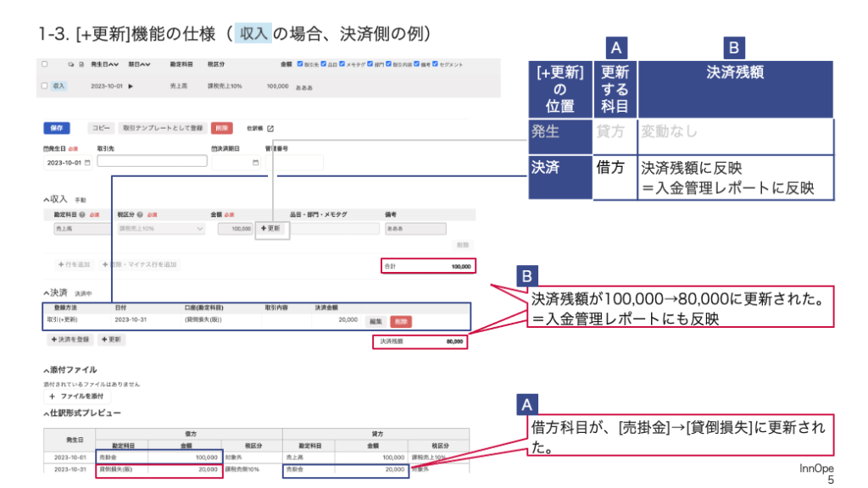Click +更新 button below the settlement table

(111, 340)
